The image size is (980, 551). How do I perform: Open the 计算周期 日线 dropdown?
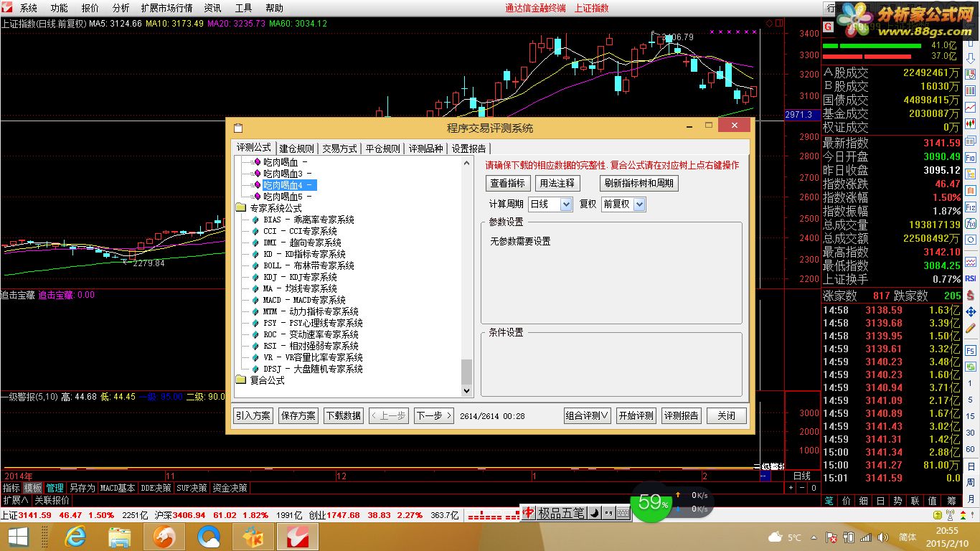pyautogui.click(x=550, y=204)
